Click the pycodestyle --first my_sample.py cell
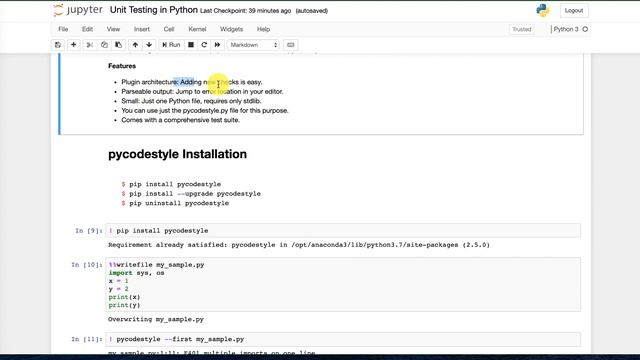 click(343, 339)
